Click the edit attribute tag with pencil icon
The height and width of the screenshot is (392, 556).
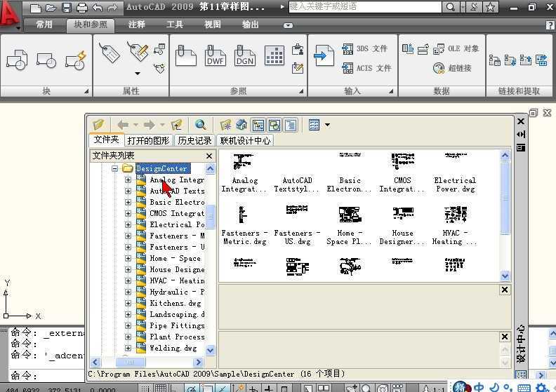138,51
